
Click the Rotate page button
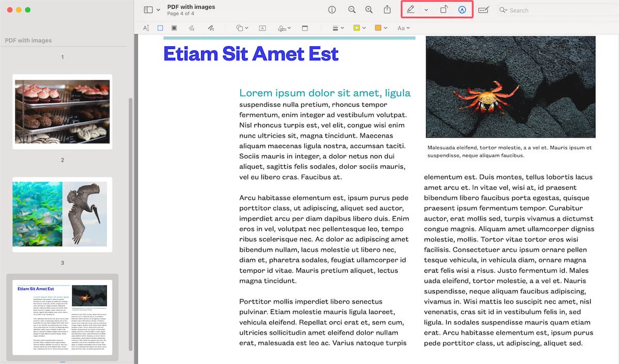[443, 10]
